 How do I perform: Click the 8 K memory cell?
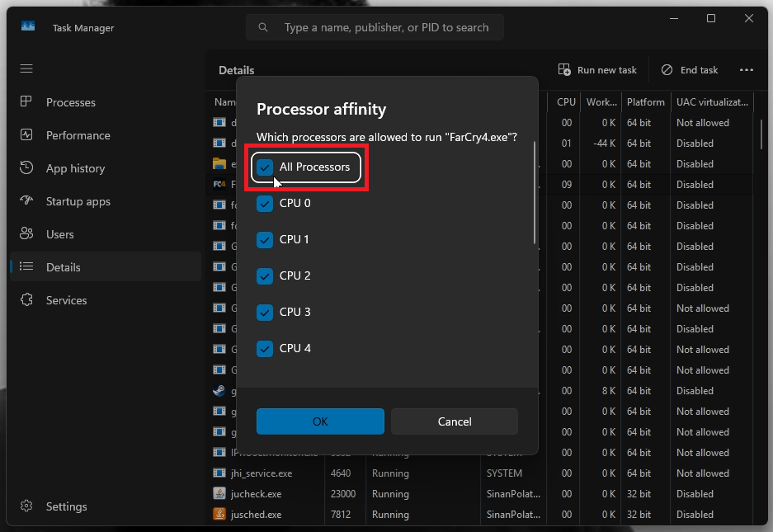pyautogui.click(x=609, y=390)
